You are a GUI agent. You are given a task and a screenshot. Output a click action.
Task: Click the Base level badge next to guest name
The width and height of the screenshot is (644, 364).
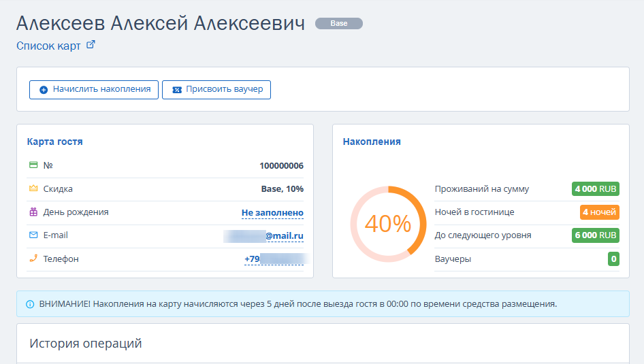(339, 23)
